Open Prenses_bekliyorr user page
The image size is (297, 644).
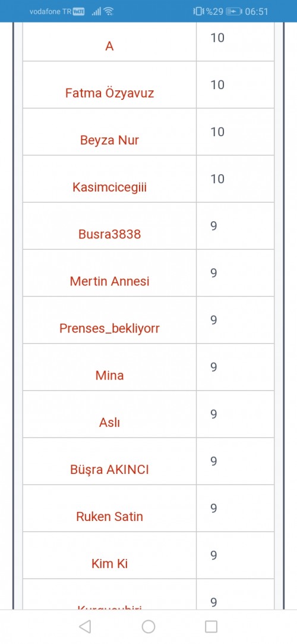coord(109,329)
